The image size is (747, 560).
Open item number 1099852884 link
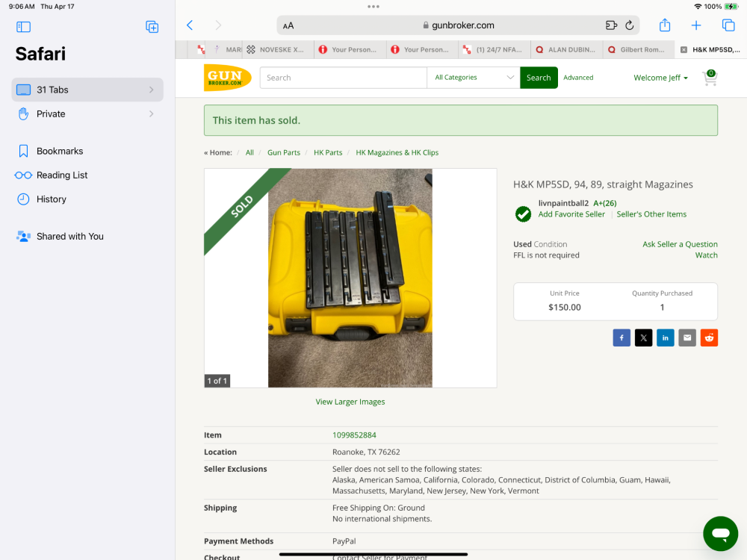pos(354,435)
